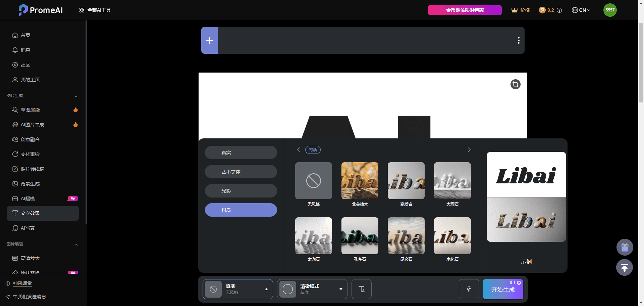Select 草图渲染 in the sidebar
Viewport: 644px width, 306px height.
pos(43,110)
